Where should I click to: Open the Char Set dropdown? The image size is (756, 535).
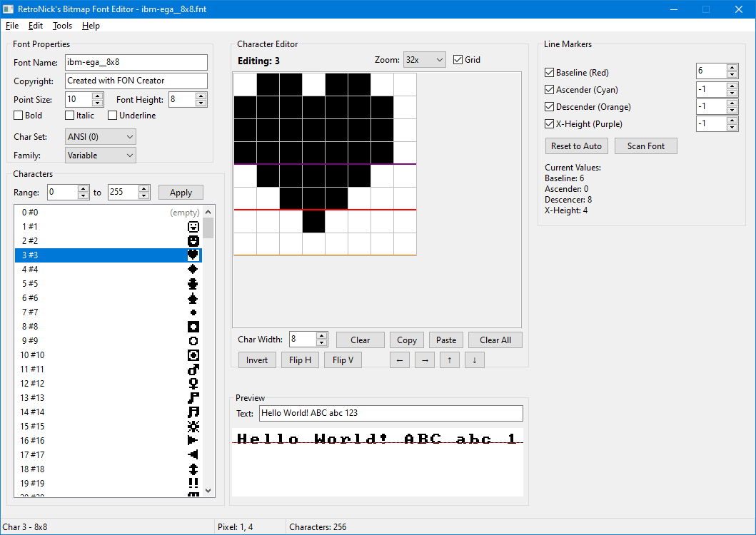click(x=100, y=137)
